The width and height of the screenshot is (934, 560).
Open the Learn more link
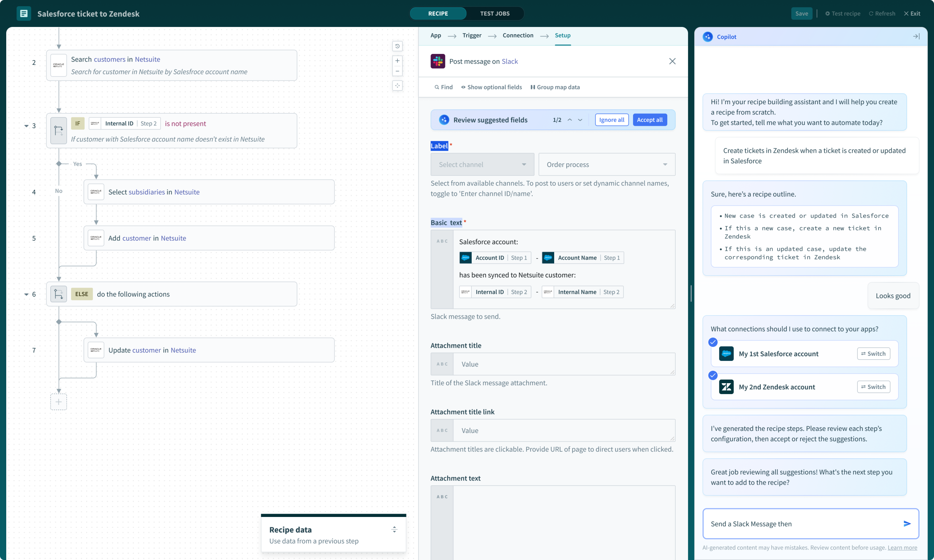pyautogui.click(x=902, y=548)
